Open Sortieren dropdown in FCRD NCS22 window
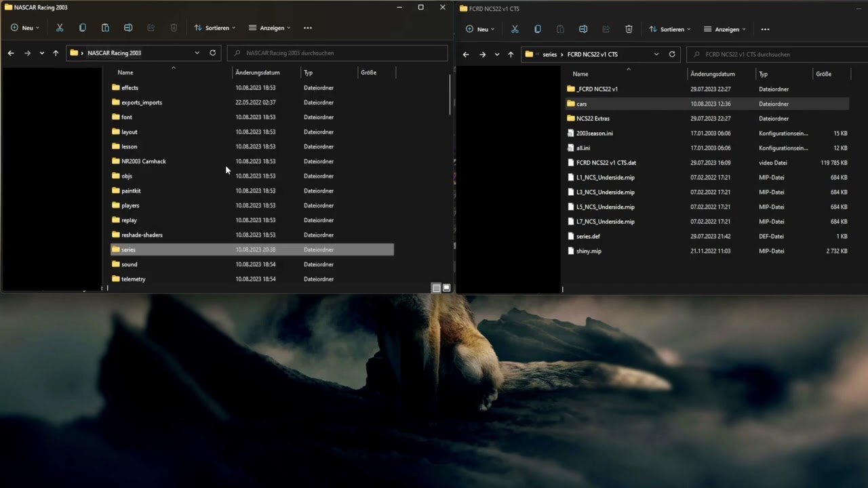This screenshot has width=868, height=488. pyautogui.click(x=670, y=29)
